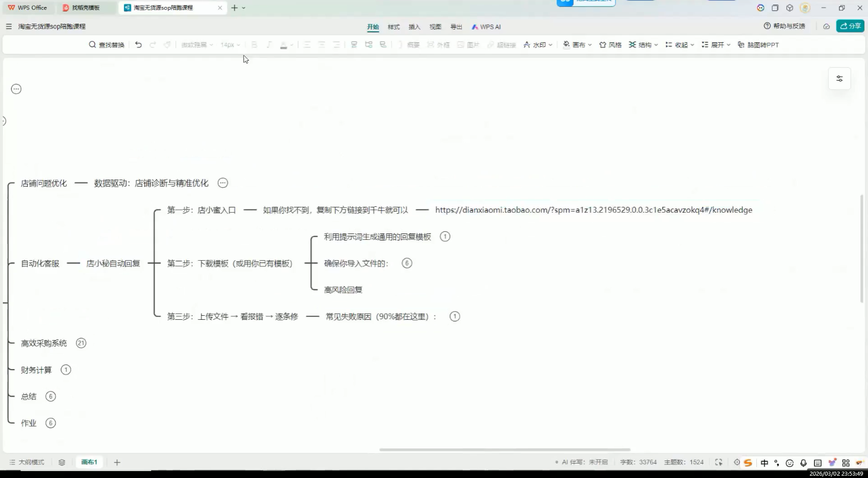868x478 pixels.
Task: Expand the 总结 node marked 6
Action: (50, 396)
